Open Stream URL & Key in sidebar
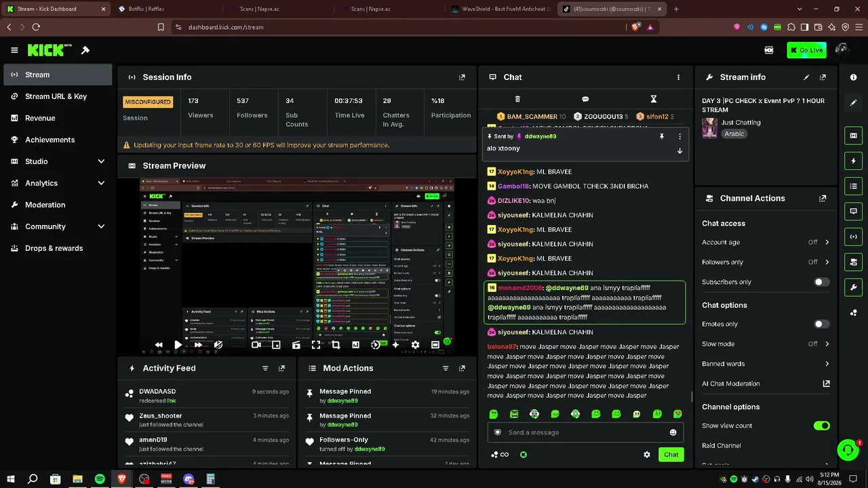868x488 pixels. point(58,96)
